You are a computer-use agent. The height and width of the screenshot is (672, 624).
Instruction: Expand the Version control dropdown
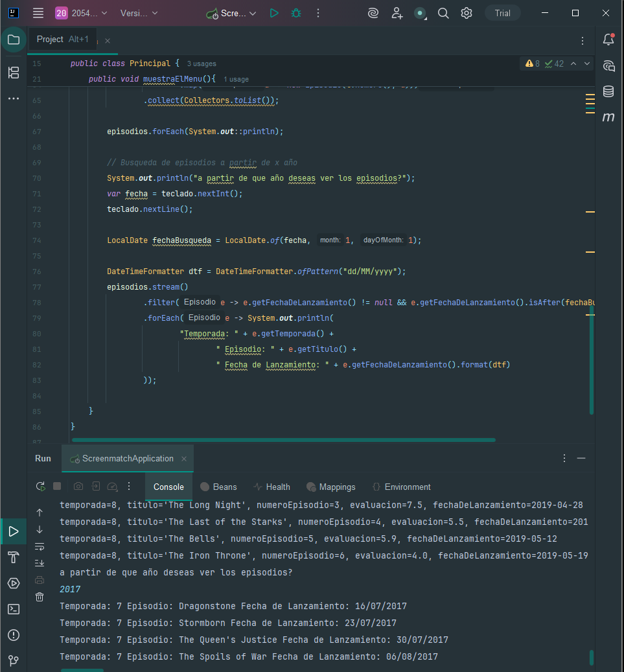[139, 14]
